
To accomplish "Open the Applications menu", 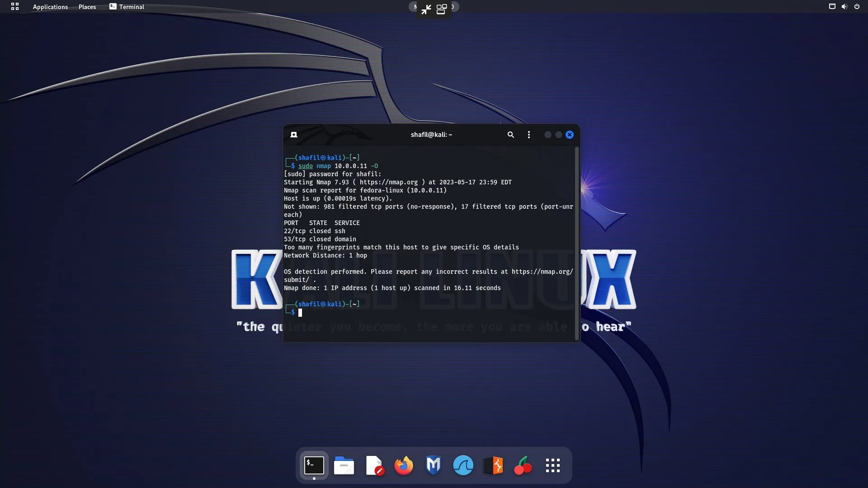I will coord(50,7).
